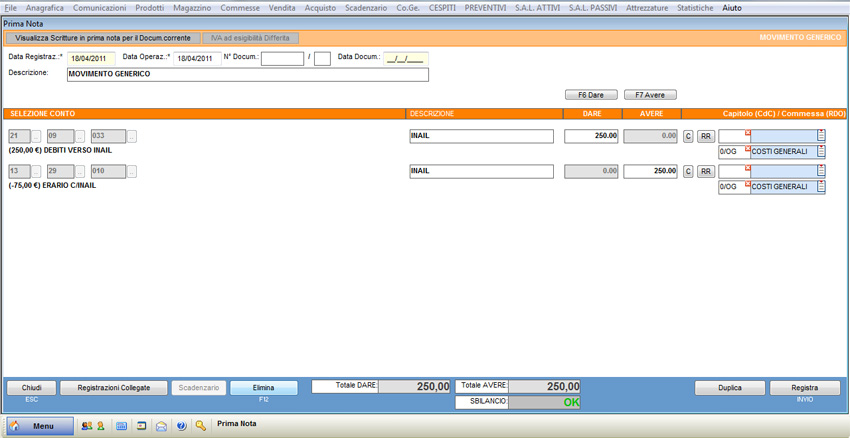Open list icon beside second row COSTI GENERALI
The height and width of the screenshot is (438, 850).
821,187
